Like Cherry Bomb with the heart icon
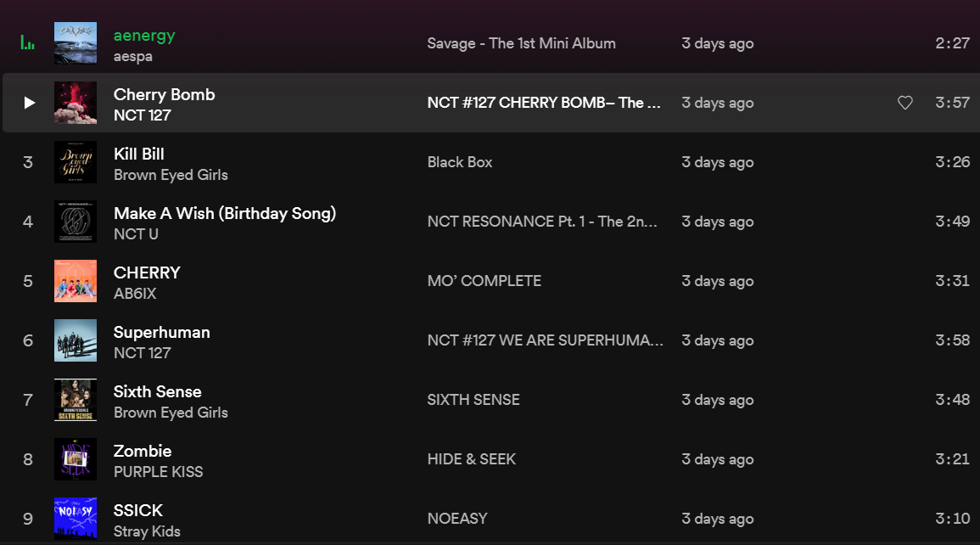The width and height of the screenshot is (980, 545). tap(905, 103)
